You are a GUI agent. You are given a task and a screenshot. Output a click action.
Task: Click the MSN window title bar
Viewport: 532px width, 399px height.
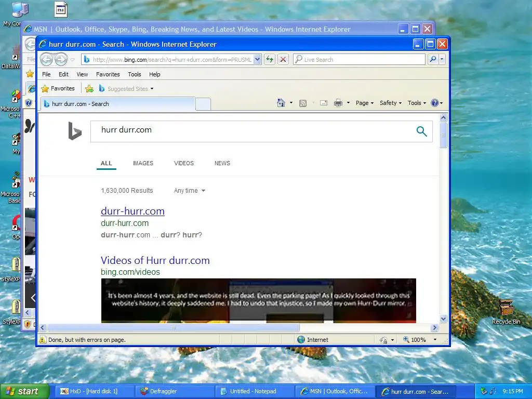coord(210,29)
